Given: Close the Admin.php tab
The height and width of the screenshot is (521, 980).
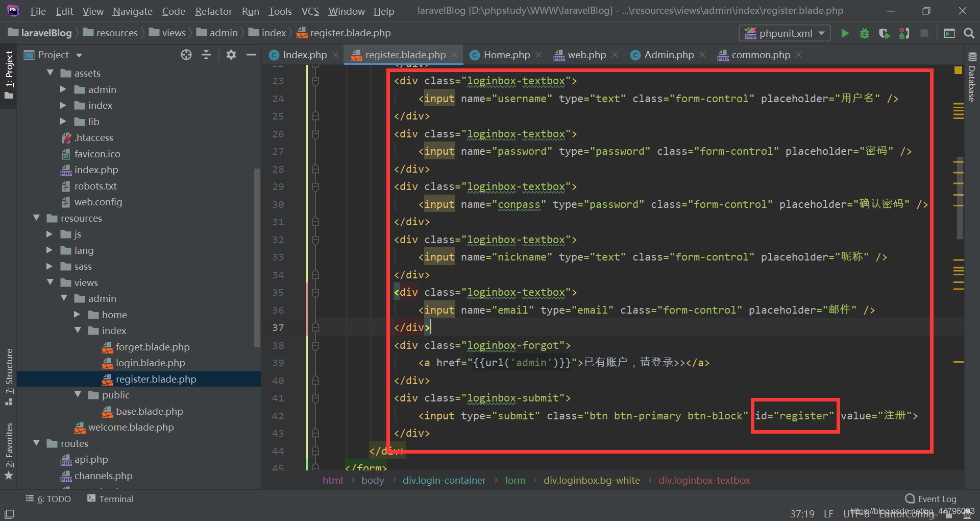Looking at the screenshot, I should (702, 55).
